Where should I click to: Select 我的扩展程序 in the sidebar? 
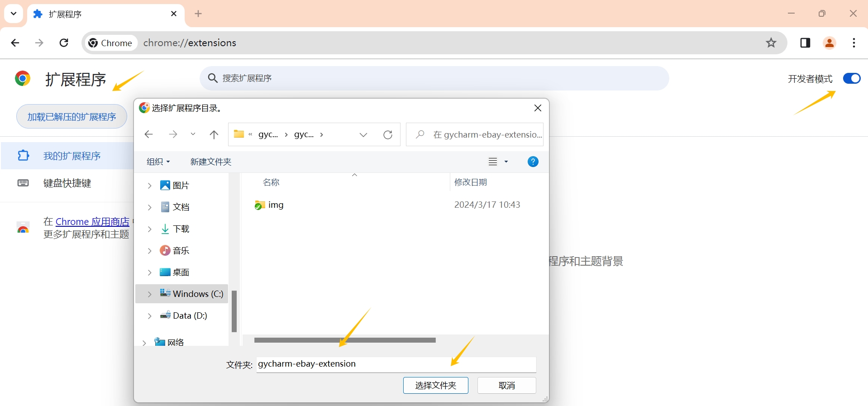tap(67, 156)
